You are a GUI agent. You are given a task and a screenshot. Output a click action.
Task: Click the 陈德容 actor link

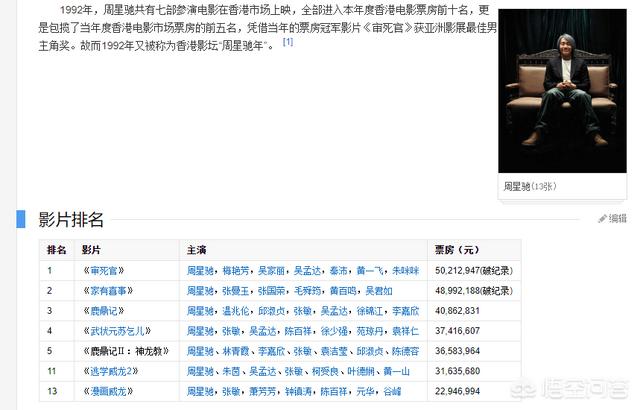[405, 351]
